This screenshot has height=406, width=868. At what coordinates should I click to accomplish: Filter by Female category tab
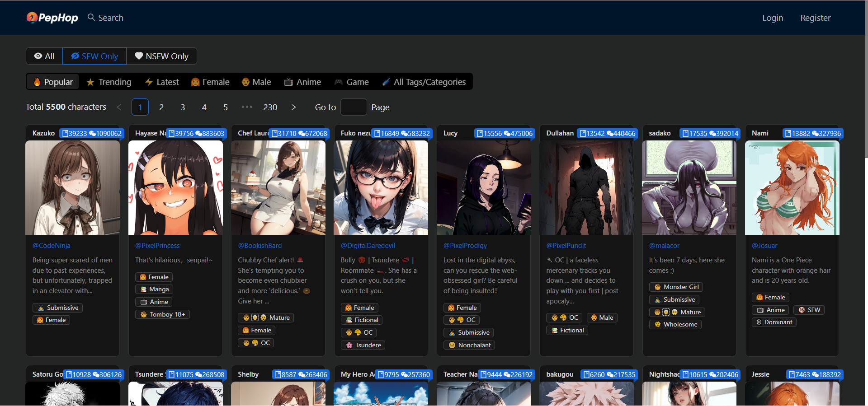coord(210,82)
